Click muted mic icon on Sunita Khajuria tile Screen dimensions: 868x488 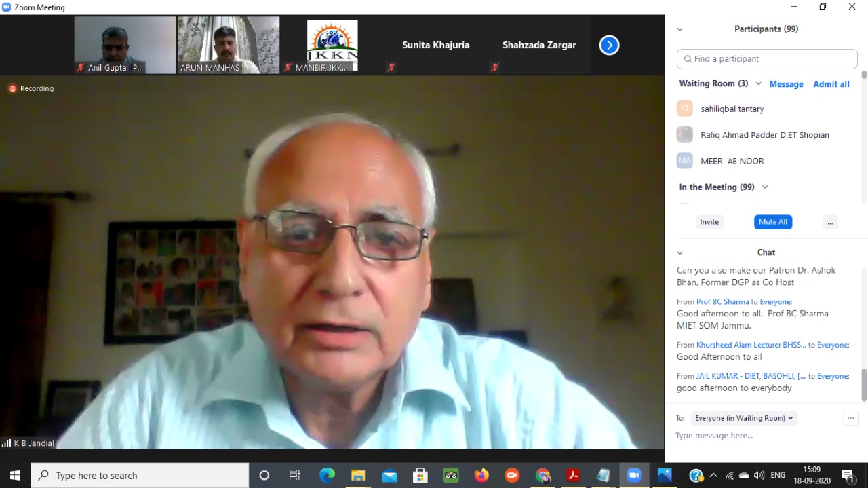[391, 68]
